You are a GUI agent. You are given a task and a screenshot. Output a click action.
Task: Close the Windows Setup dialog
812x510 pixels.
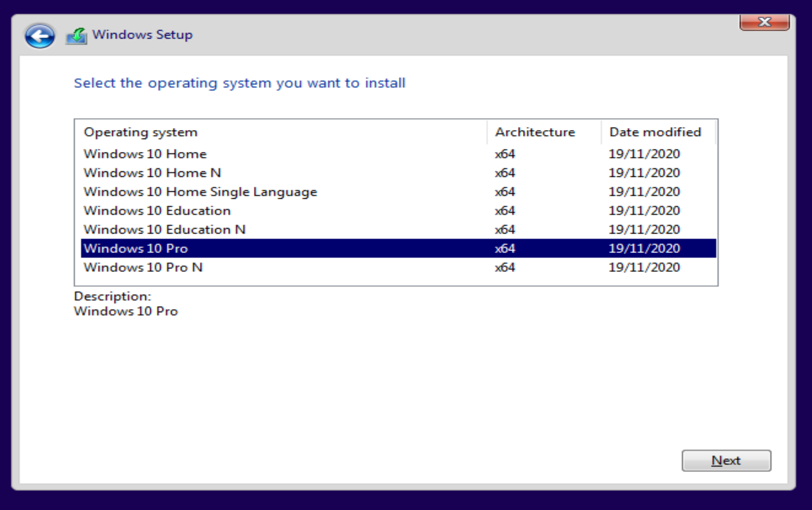[x=764, y=22]
